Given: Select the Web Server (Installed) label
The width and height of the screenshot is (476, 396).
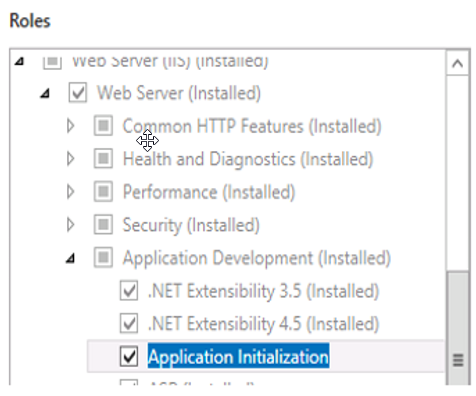Looking at the screenshot, I should click(179, 93).
